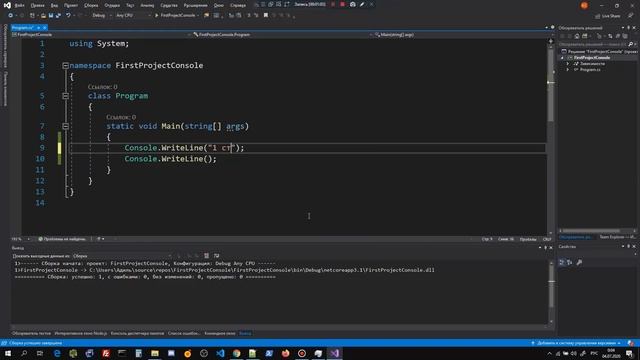The width and height of the screenshot is (640, 360).
Task: Expand the Program.cs tree node
Action: (x=568, y=70)
